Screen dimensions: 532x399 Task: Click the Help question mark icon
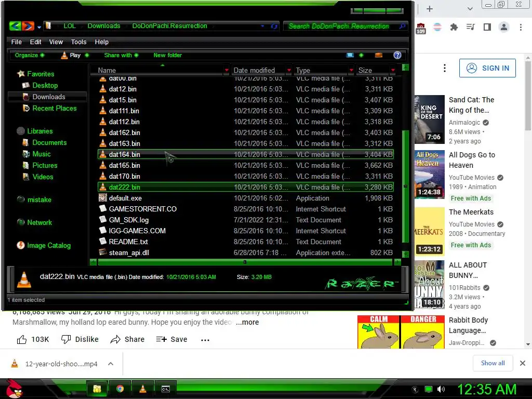[397, 55]
